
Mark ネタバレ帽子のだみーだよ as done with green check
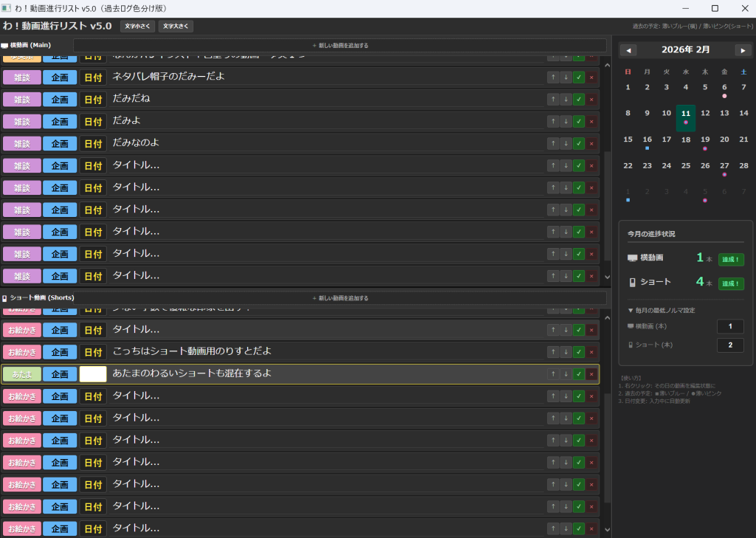coord(579,77)
